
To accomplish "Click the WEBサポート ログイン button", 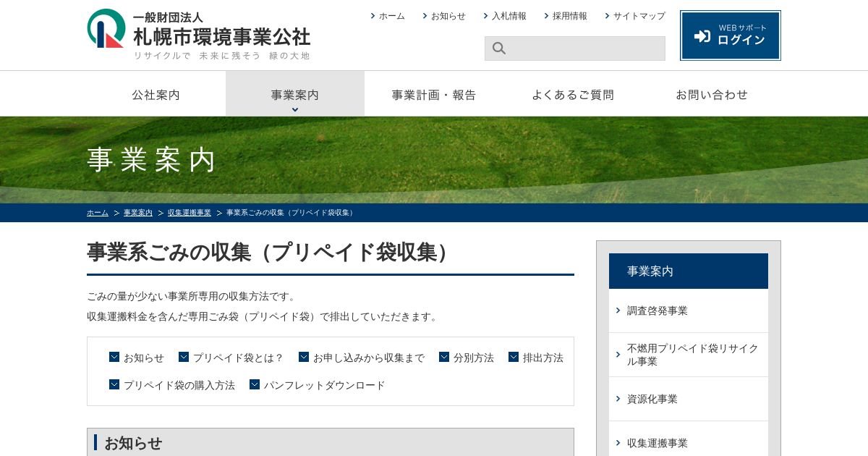I will [731, 35].
